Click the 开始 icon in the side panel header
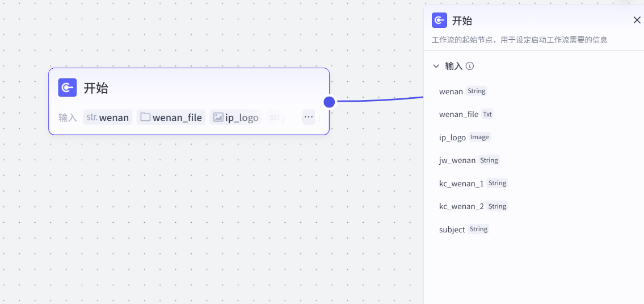The height and width of the screenshot is (304, 644). coord(439,20)
